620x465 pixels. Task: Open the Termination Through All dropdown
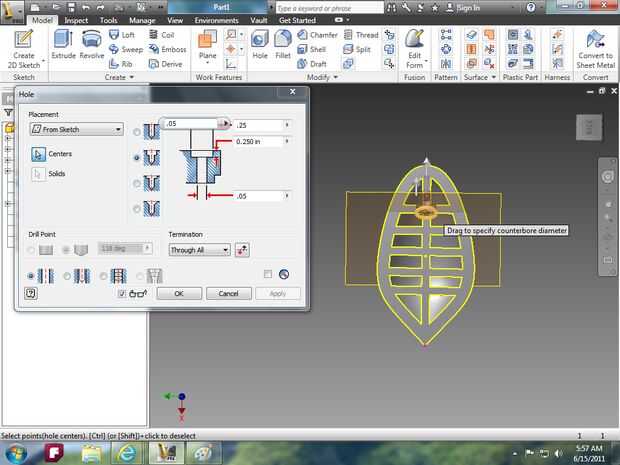click(x=200, y=250)
